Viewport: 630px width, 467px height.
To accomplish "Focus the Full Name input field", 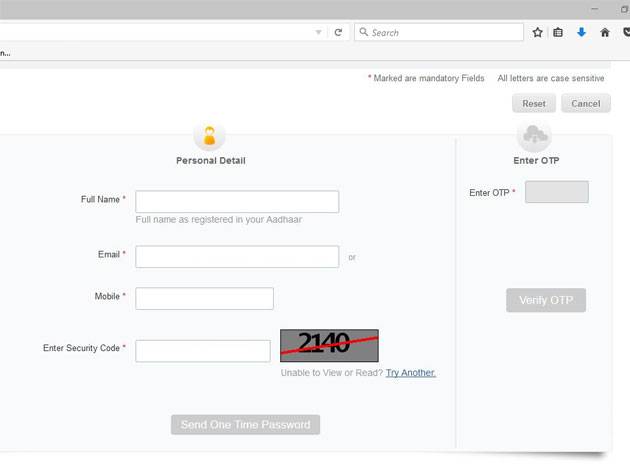I will pyautogui.click(x=237, y=201).
